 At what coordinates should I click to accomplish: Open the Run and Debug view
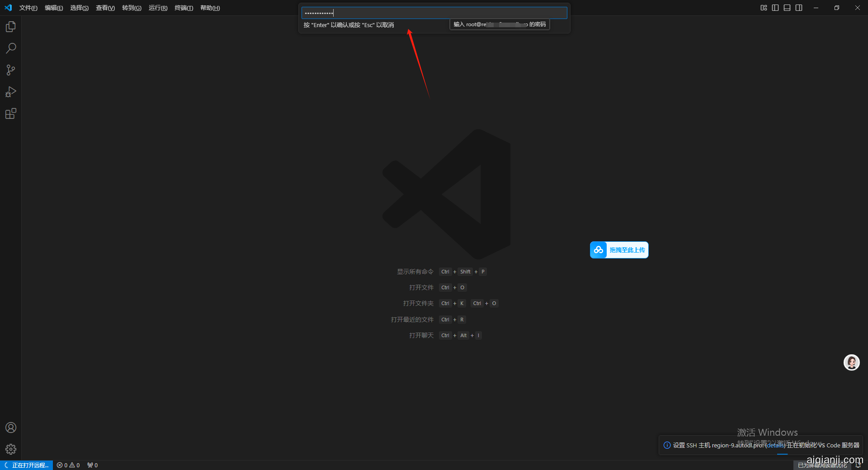coord(11,92)
